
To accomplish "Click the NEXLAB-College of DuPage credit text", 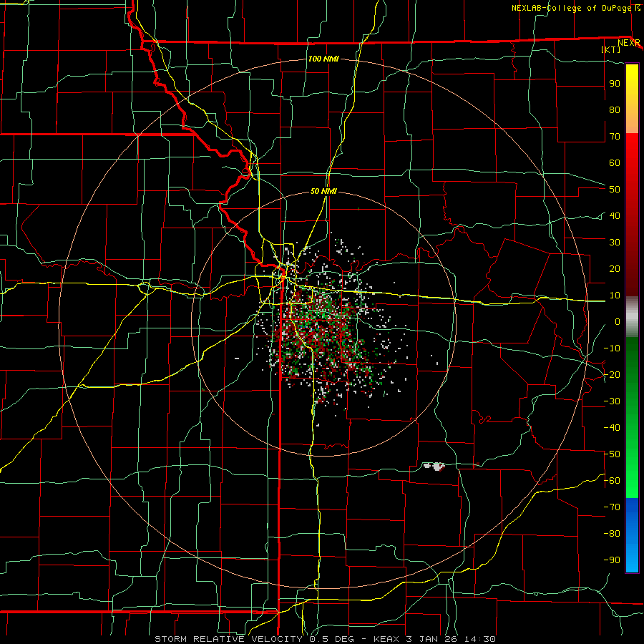I will click(572, 8).
